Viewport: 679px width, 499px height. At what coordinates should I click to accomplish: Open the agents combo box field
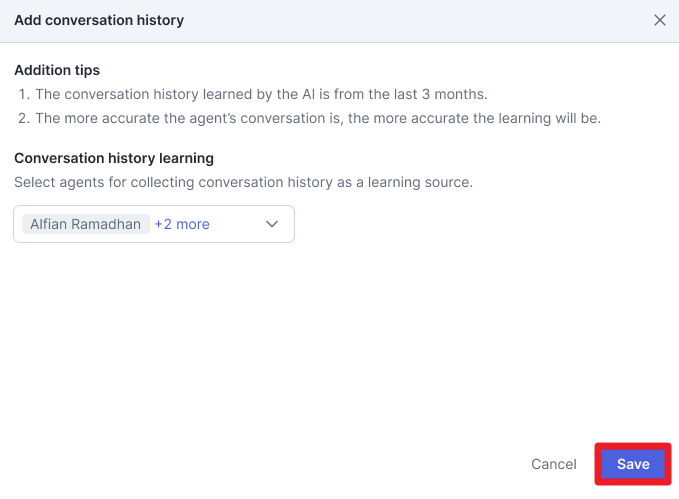pos(154,224)
